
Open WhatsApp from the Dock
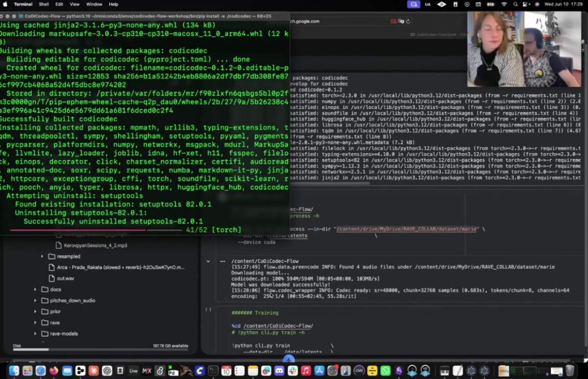coord(386,371)
